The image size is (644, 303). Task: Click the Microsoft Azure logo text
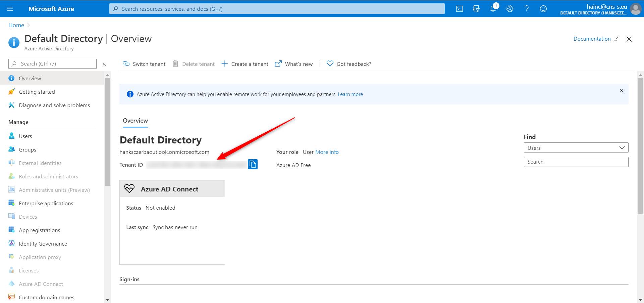pos(51,9)
